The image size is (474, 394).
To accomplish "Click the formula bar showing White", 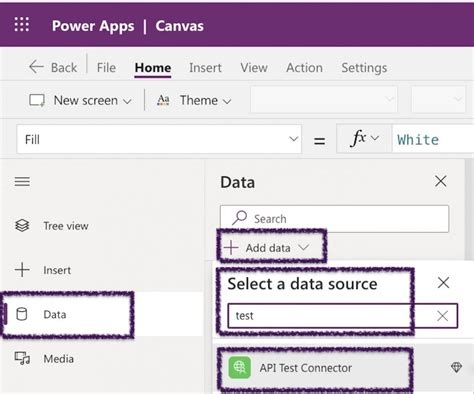I will tap(433, 139).
